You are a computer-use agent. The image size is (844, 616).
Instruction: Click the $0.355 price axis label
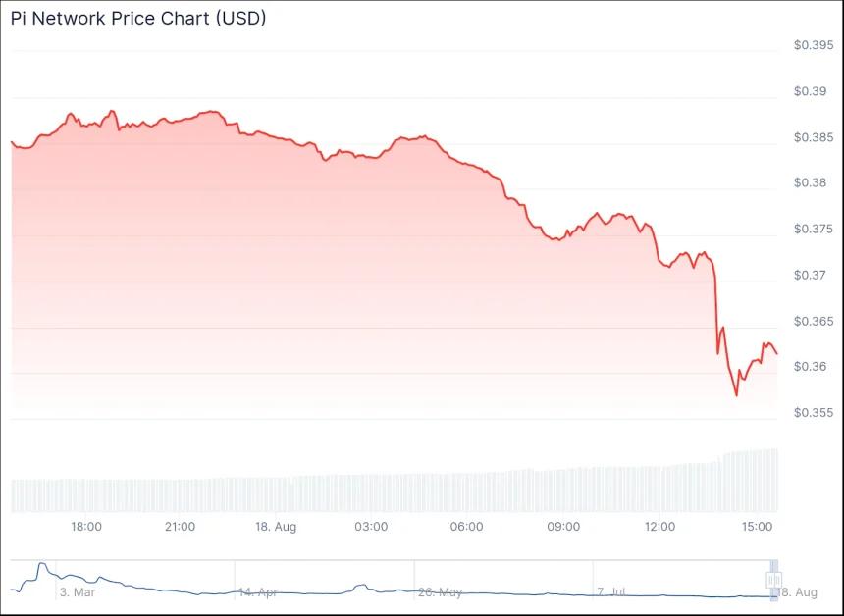point(813,412)
